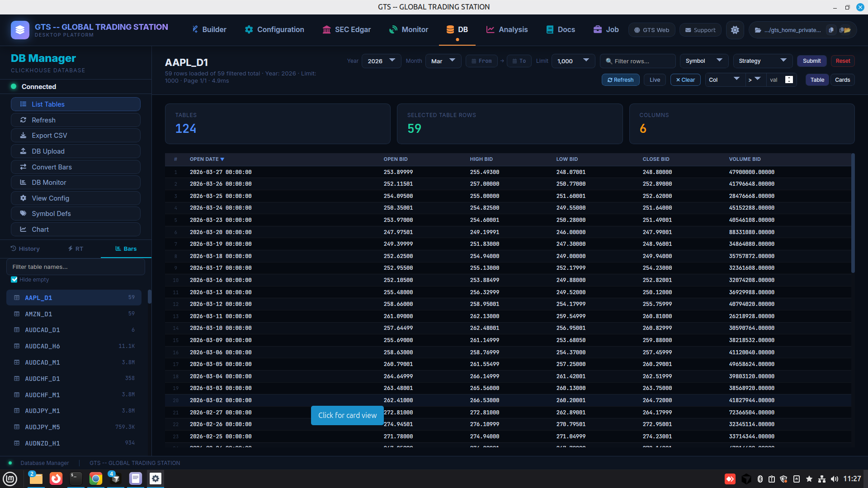
Task: Click the Filter rows search field
Action: click(637, 61)
